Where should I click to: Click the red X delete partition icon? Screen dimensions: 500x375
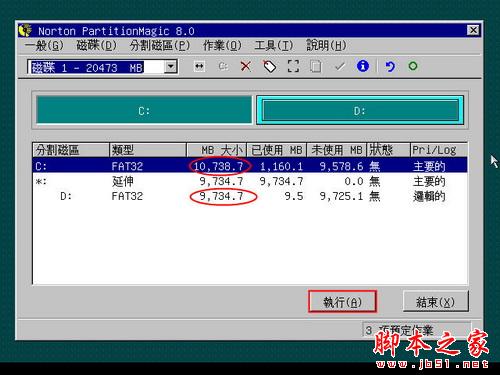[x=246, y=66]
